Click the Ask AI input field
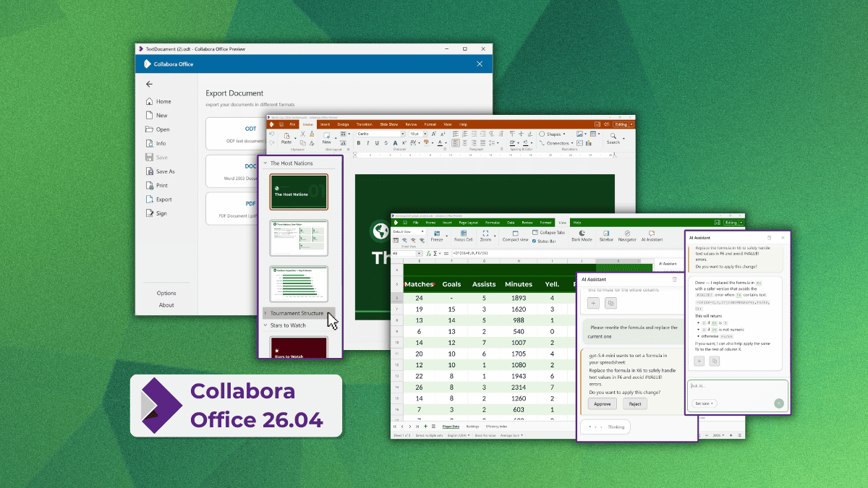This screenshot has width=868, height=488. [x=737, y=396]
